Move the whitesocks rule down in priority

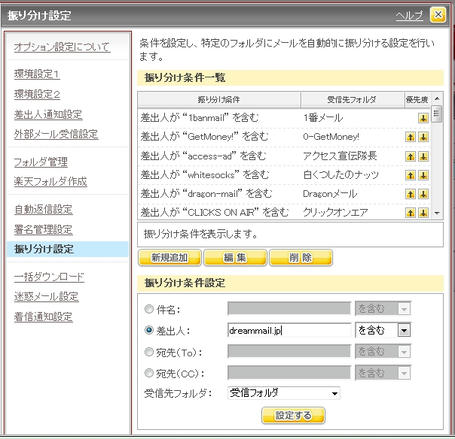tap(423, 175)
